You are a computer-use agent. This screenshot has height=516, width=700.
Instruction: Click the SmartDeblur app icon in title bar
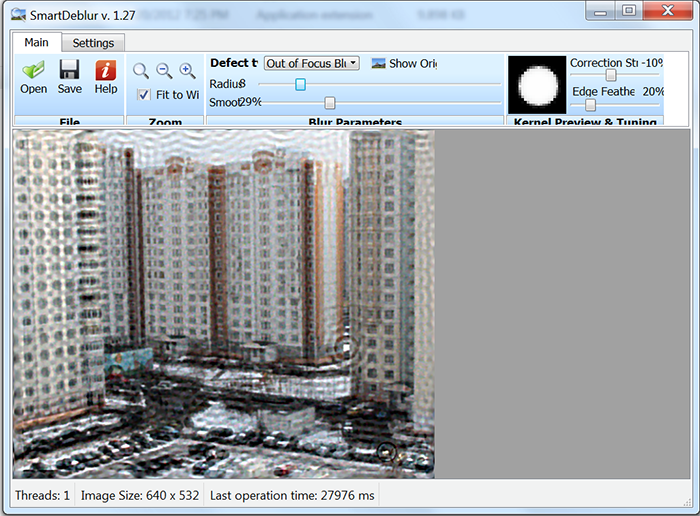[x=18, y=14]
